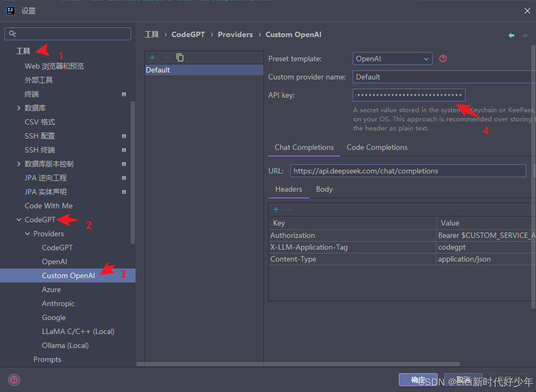This screenshot has height=392, width=536.
Task: Click 工具 in the breadcrumb
Action: click(x=152, y=34)
